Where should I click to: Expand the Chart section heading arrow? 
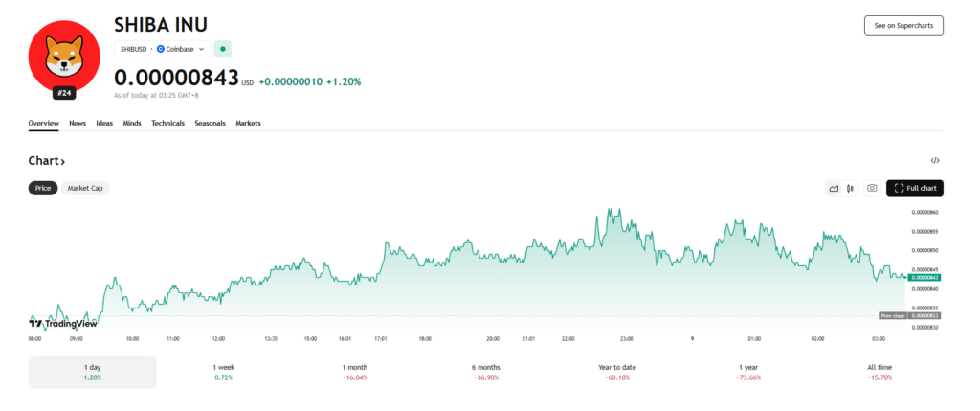coord(62,162)
